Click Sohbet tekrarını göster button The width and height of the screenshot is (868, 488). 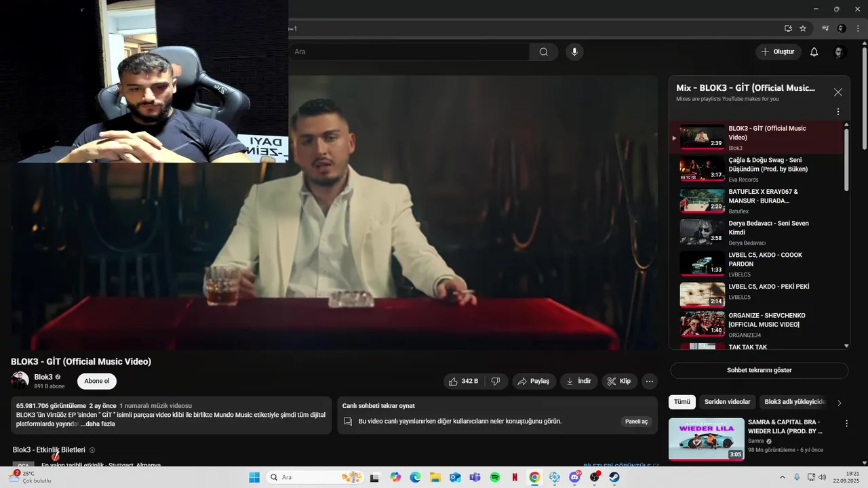click(x=759, y=370)
